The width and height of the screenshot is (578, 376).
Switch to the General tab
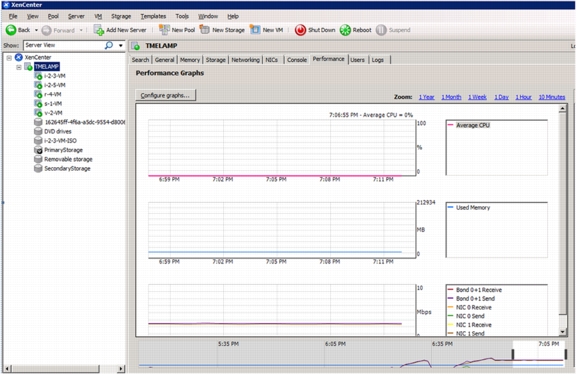tap(164, 60)
